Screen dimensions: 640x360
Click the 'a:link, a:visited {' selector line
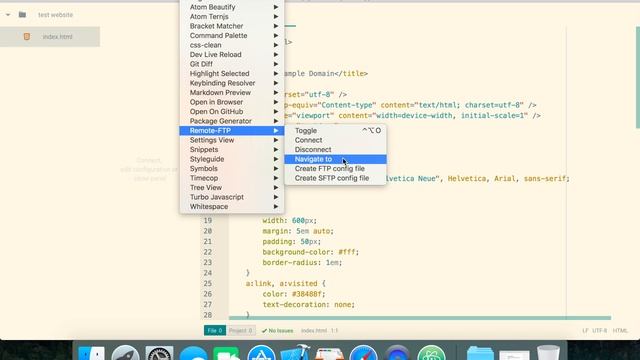tap(285, 283)
